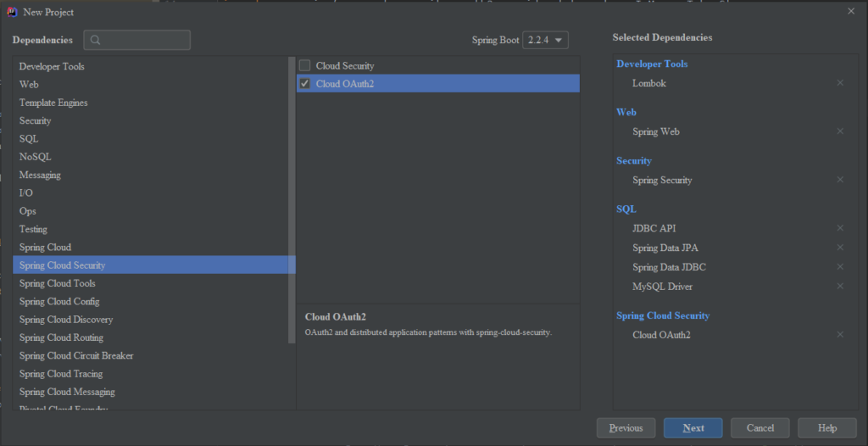Screen dimensions: 868x446
Task: Click Spring Data JDBC entry
Action: tap(670, 267)
